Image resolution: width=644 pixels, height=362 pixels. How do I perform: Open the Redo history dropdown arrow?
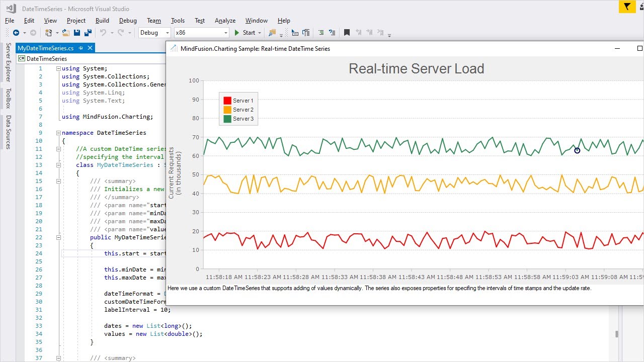(129, 33)
